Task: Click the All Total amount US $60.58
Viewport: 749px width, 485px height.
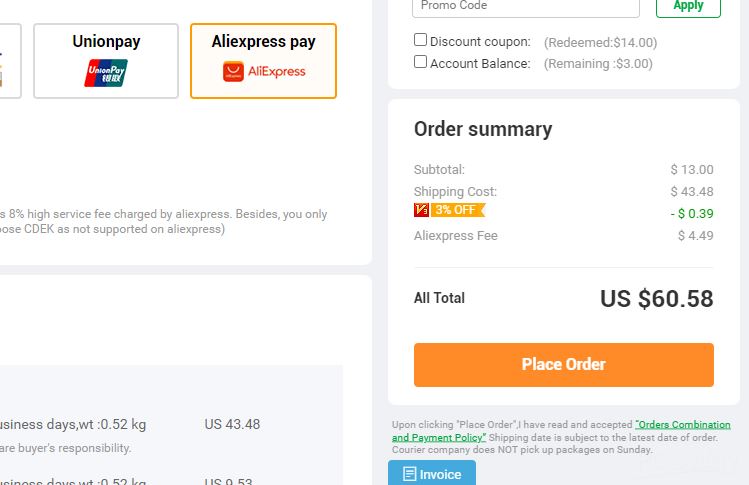Action: coord(657,299)
